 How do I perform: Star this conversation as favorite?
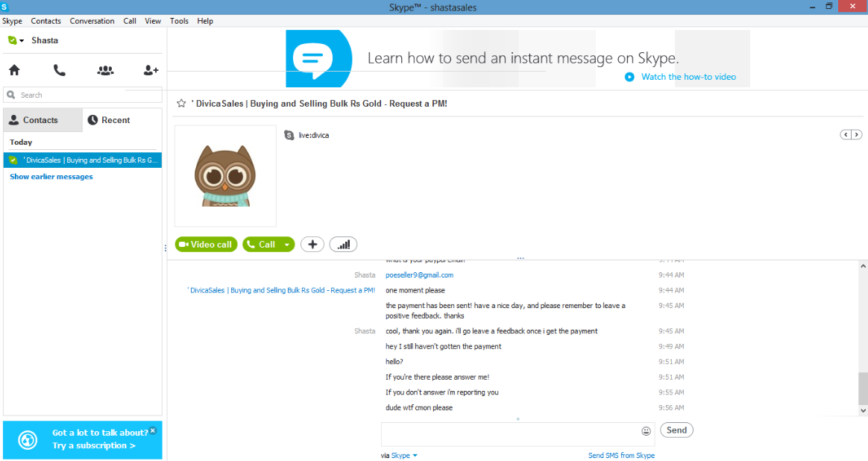pos(181,104)
